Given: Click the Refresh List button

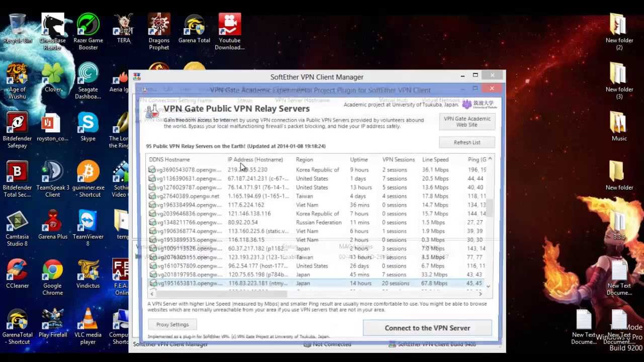Looking at the screenshot, I should click(x=467, y=142).
